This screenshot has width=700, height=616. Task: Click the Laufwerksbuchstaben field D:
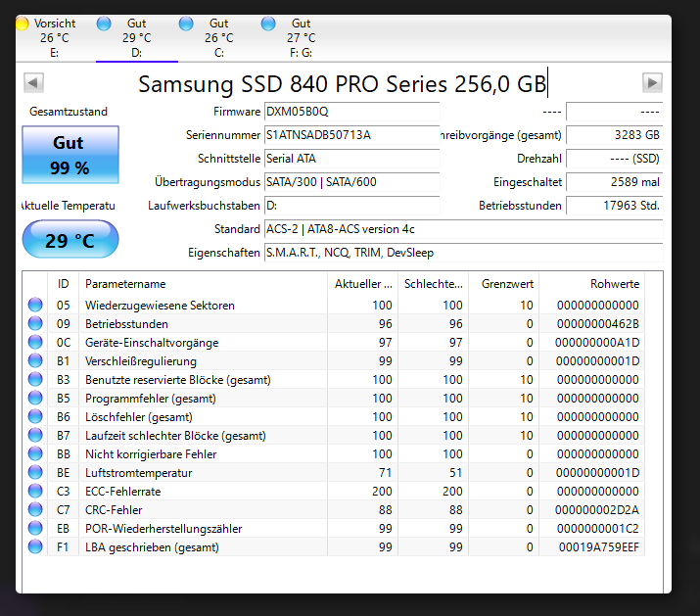pyautogui.click(x=351, y=206)
